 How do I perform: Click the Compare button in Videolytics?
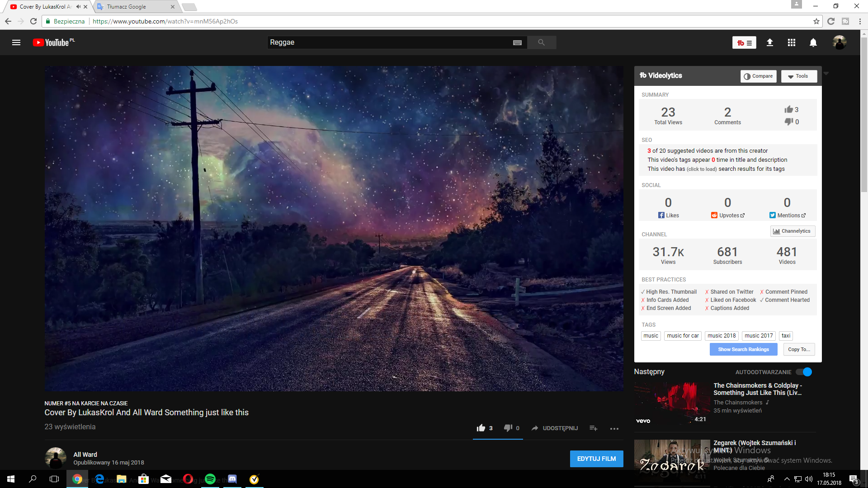coord(758,76)
